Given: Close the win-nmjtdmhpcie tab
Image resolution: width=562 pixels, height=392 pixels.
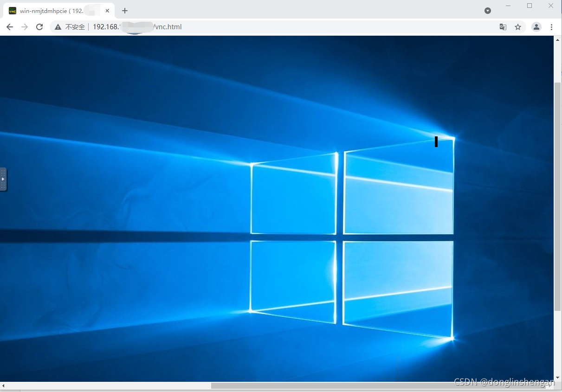Looking at the screenshot, I should 107,11.
